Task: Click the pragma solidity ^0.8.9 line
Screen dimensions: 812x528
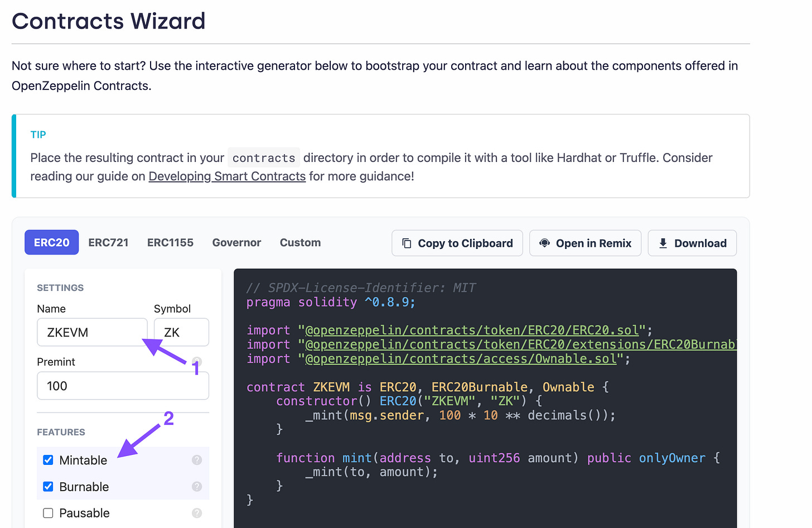Action: 331,303
